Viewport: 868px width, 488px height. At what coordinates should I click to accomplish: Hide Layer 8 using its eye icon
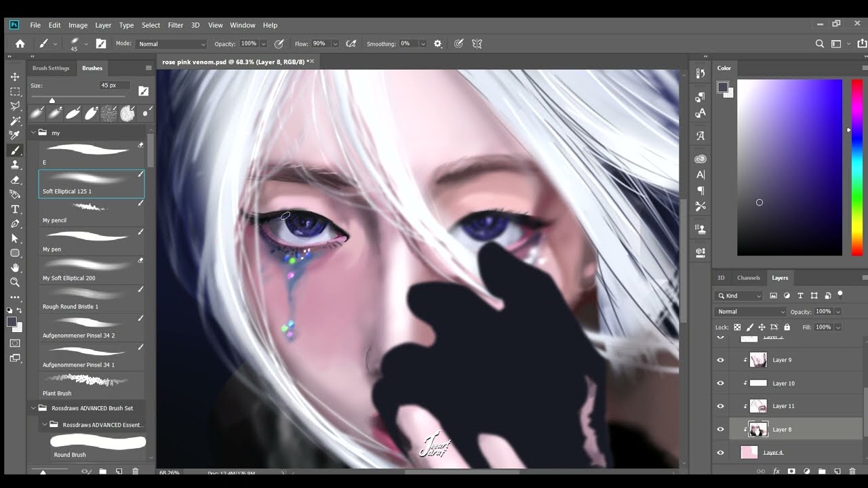(720, 429)
